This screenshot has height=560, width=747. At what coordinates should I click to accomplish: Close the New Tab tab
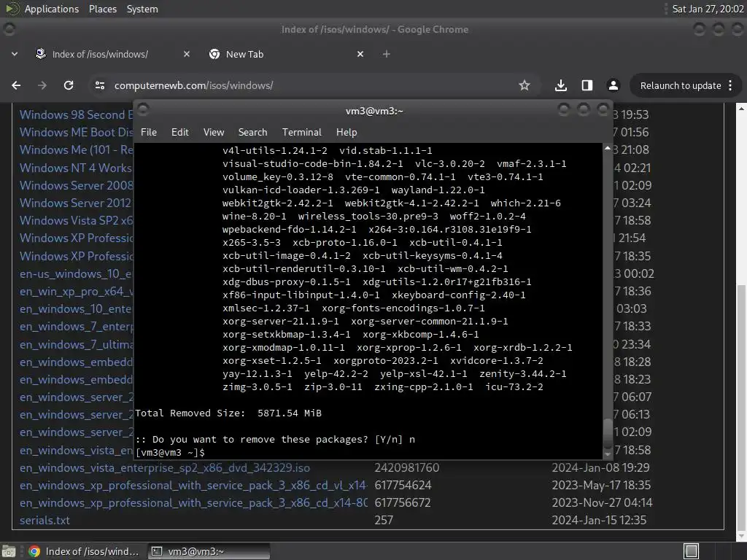point(360,54)
